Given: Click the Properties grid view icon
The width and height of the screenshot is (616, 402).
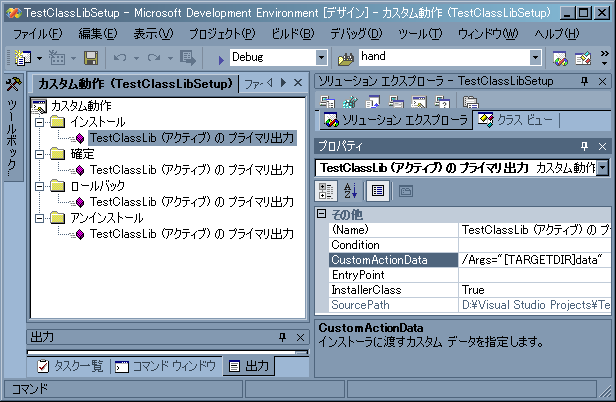Looking at the screenshot, I should click(378, 191).
